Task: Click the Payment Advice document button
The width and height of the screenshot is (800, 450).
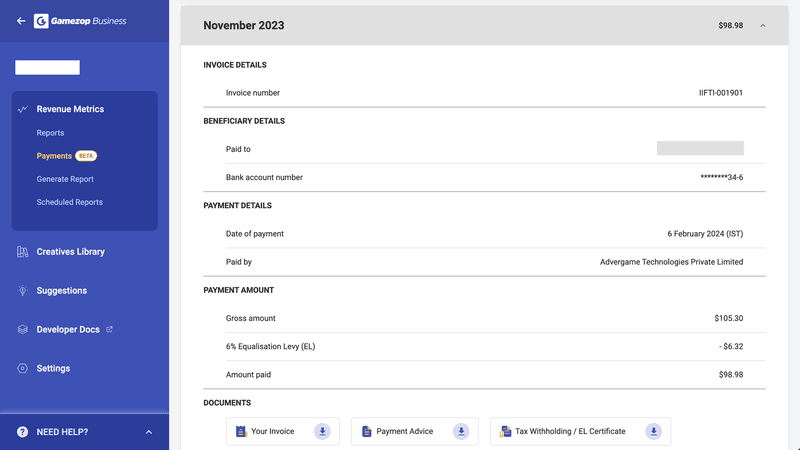Action: pyautogui.click(x=415, y=432)
